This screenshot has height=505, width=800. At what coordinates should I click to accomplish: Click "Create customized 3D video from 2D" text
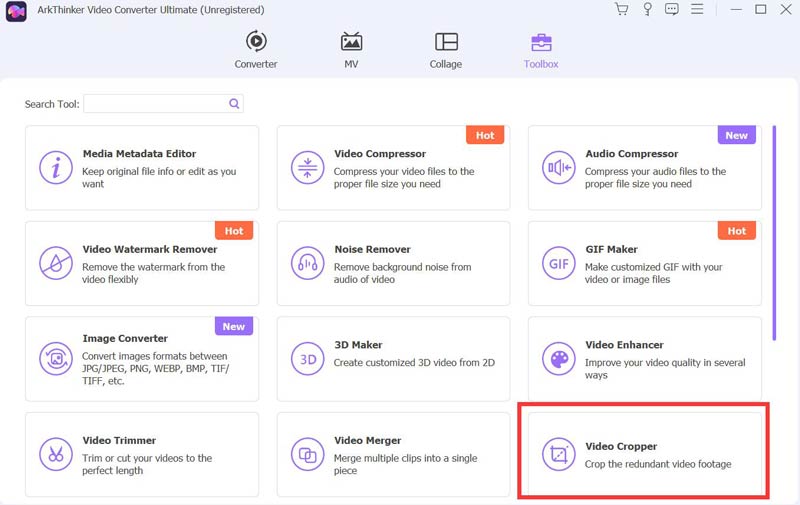(414, 363)
